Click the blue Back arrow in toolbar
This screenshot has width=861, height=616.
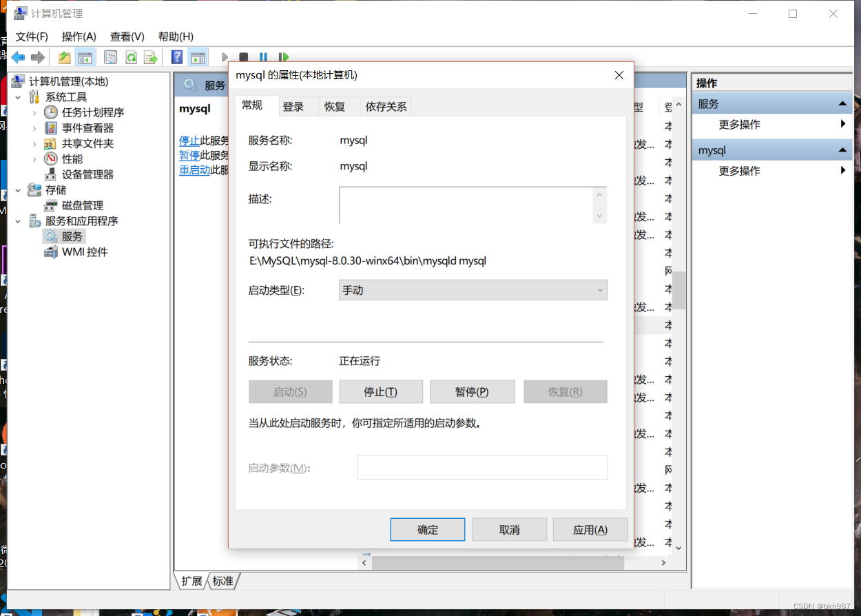coord(19,57)
